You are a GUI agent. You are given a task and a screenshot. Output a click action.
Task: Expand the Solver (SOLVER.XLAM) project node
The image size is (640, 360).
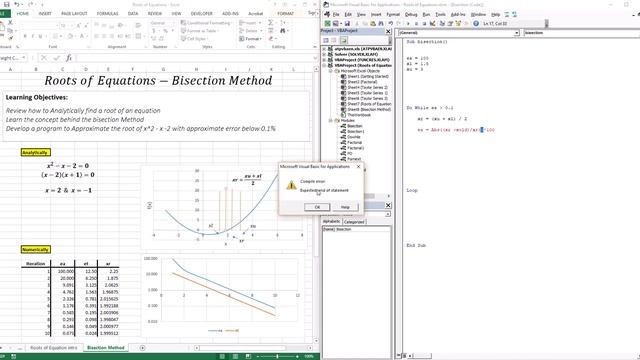pos(325,54)
